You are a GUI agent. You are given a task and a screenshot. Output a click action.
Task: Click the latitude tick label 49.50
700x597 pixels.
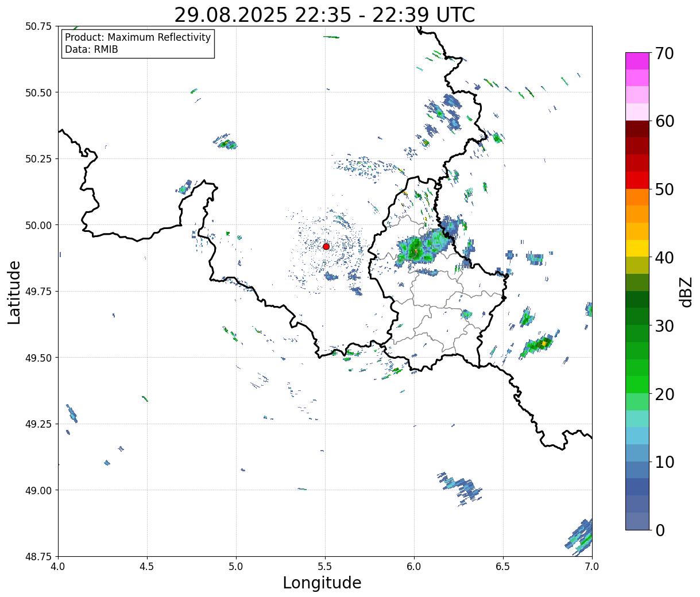pyautogui.click(x=38, y=358)
